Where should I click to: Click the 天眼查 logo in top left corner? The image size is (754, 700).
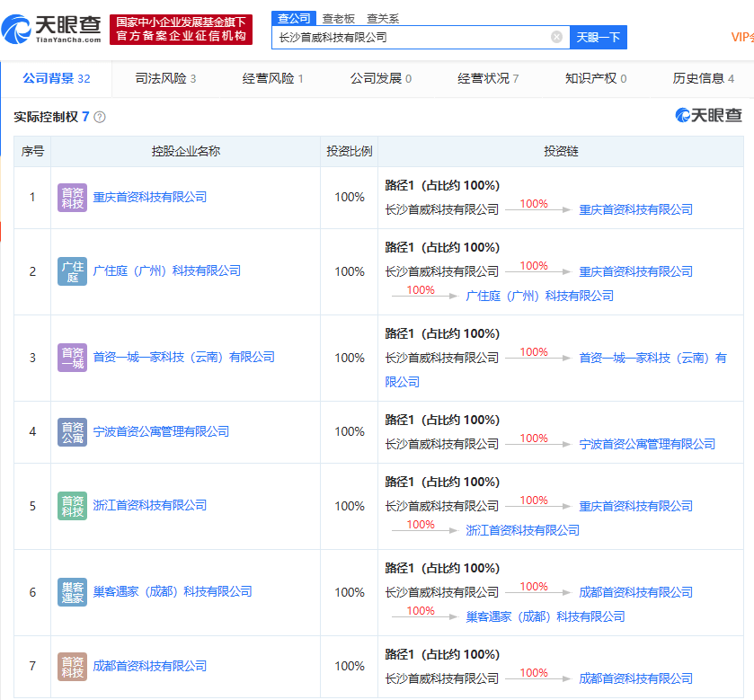pos(49,27)
